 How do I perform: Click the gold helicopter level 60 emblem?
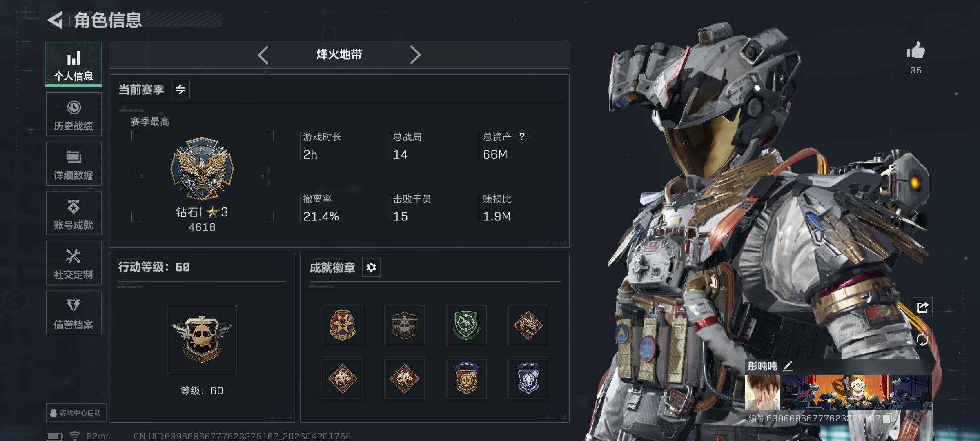tap(202, 340)
